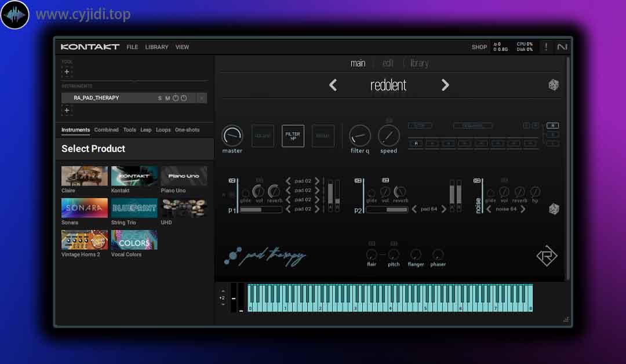Click next arrow on the first P1 pad 02 row
626x364 pixels.
click(317, 181)
